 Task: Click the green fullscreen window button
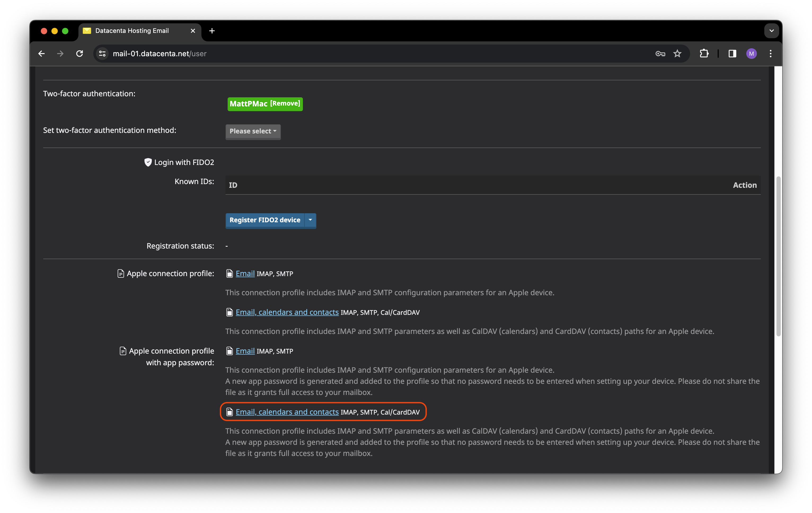pyautogui.click(x=65, y=31)
